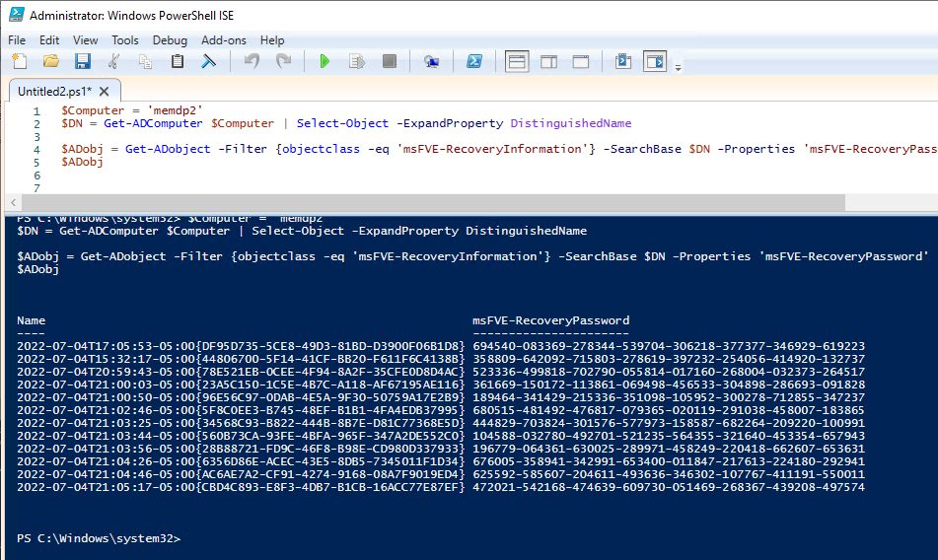Expand the toolbar overflow options arrow
The height and width of the screenshot is (560, 938).
click(x=679, y=67)
